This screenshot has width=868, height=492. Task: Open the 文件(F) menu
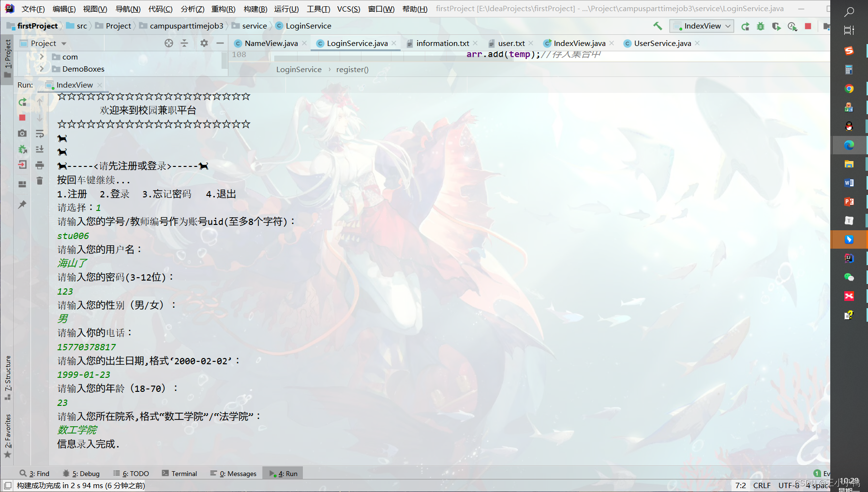point(33,9)
